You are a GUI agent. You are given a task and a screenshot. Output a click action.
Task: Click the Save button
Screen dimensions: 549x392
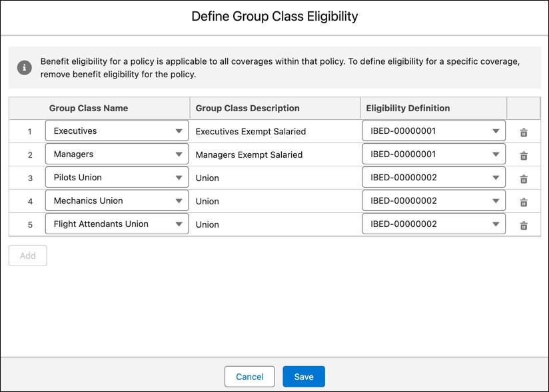pos(304,377)
